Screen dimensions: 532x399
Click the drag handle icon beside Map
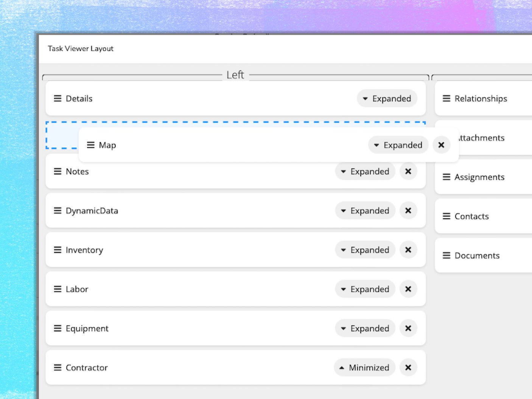pyautogui.click(x=91, y=145)
